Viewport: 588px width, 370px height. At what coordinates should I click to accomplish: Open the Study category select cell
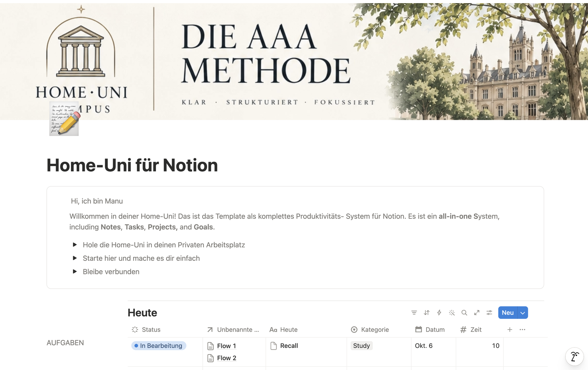pos(361,345)
